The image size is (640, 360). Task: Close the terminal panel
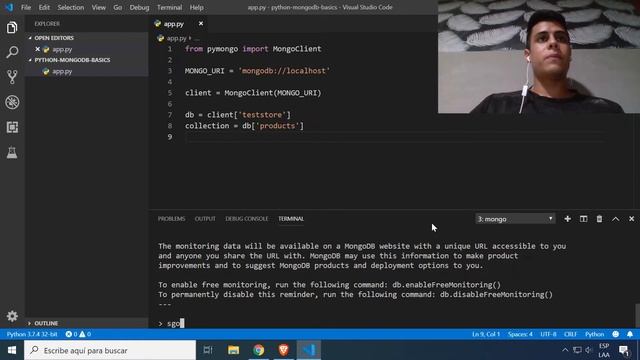point(631,219)
